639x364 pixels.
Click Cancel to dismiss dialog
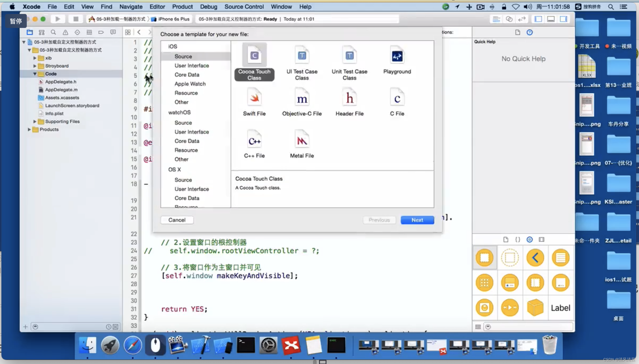(x=177, y=220)
